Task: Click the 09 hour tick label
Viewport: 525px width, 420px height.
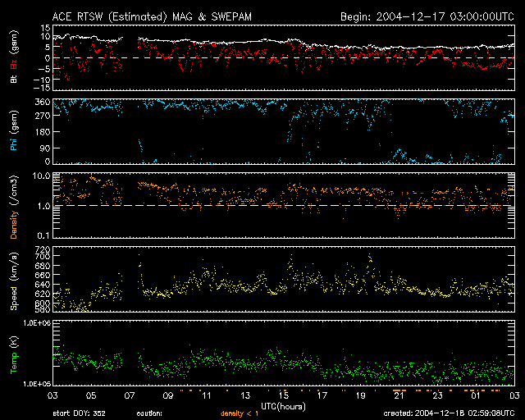Action: coord(168,396)
